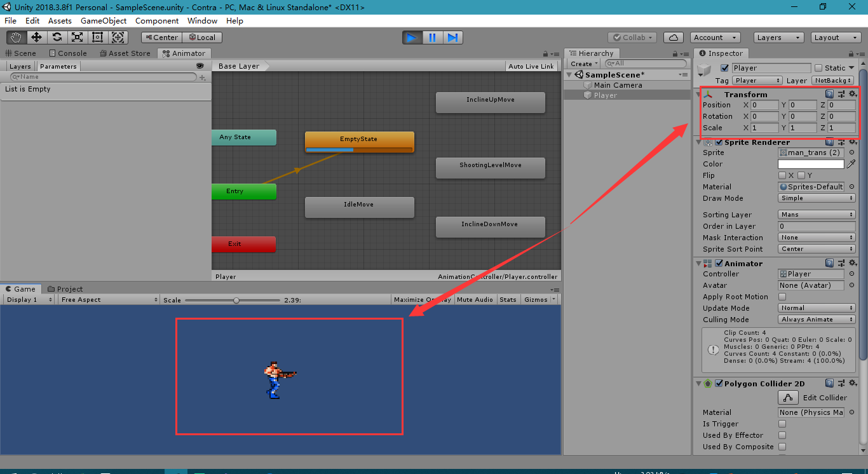Select the Rect tool

pos(97,37)
